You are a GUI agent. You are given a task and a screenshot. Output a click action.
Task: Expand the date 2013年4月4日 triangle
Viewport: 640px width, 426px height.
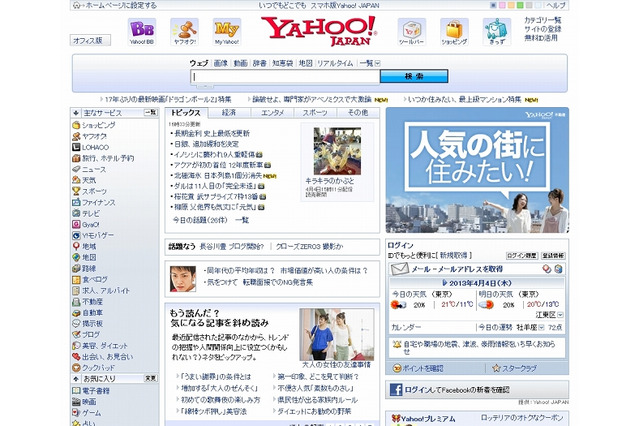[x=444, y=283]
